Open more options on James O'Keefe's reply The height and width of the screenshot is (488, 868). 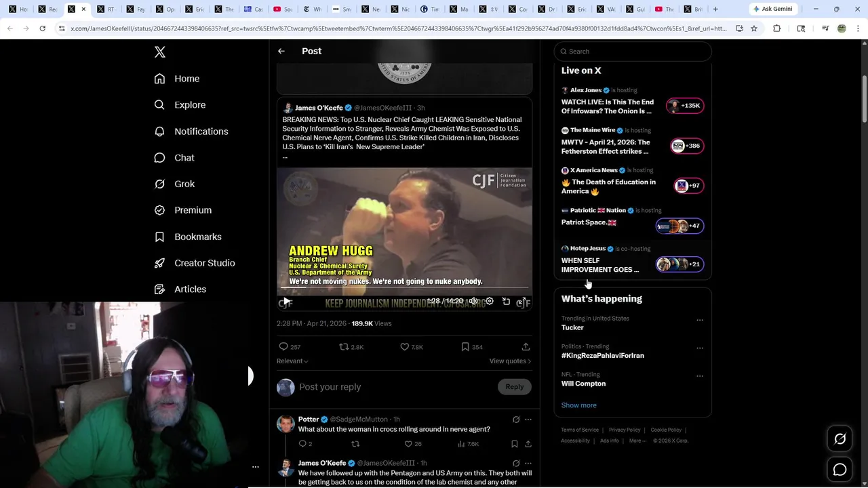click(x=528, y=464)
